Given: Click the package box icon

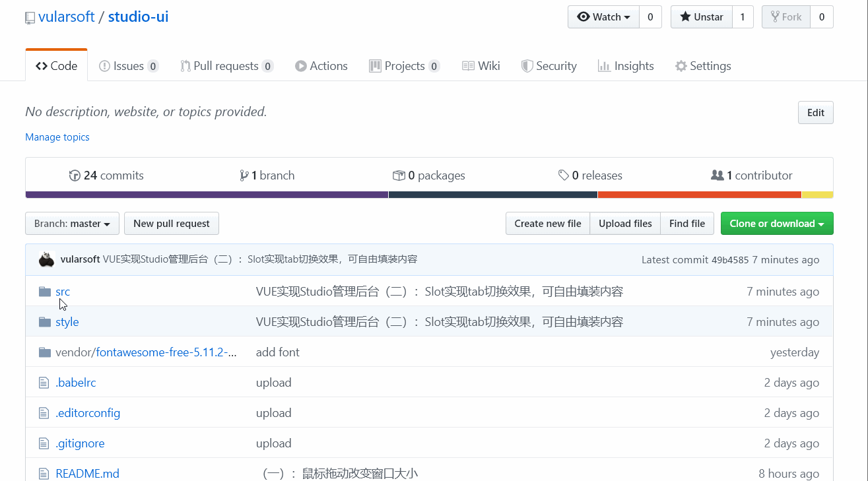Looking at the screenshot, I should click(x=399, y=176).
